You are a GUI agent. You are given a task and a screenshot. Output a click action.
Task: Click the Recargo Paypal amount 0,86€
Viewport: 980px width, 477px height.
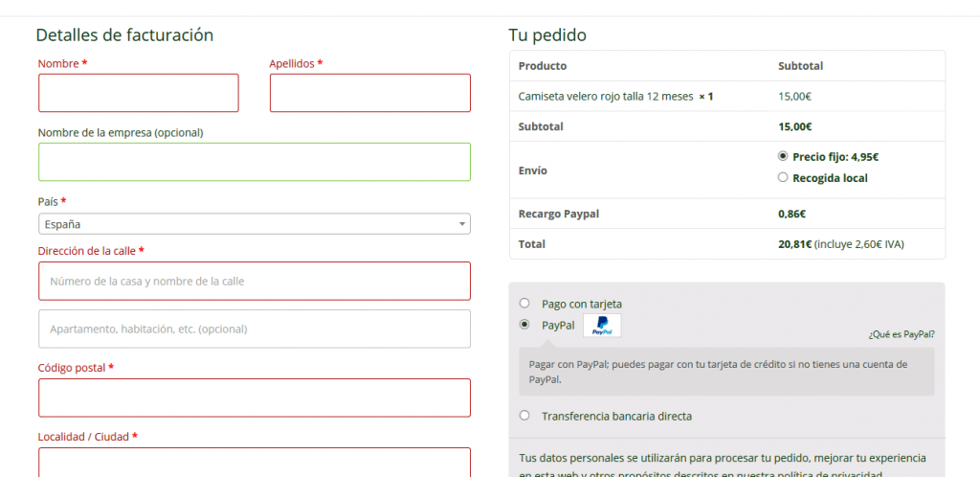point(791,214)
